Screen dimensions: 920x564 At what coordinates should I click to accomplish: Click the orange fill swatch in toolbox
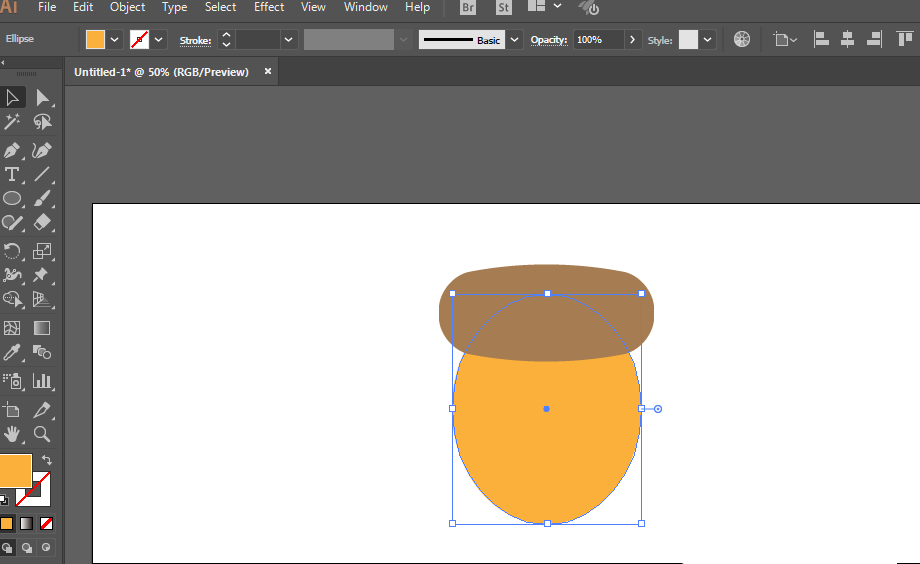coord(15,471)
